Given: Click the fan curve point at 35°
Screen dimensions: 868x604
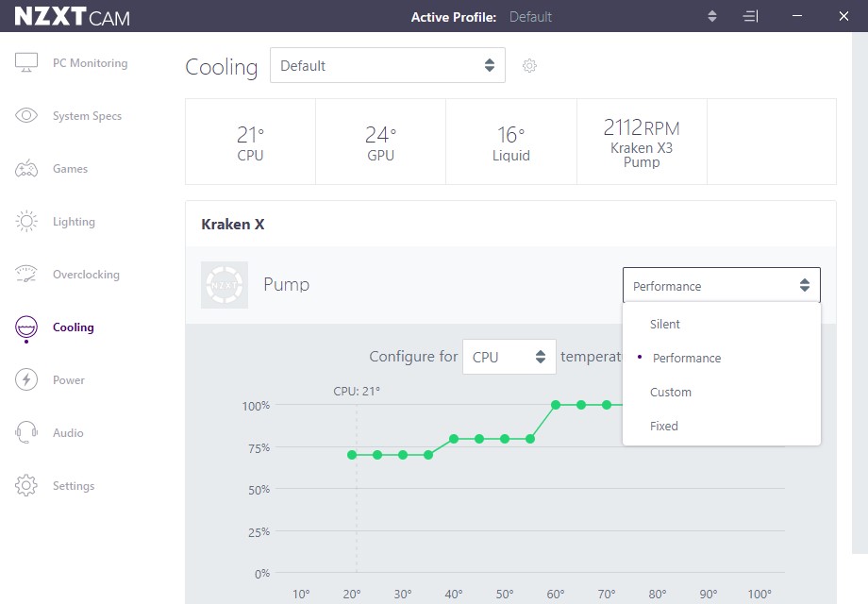Looking at the screenshot, I should [x=428, y=455].
